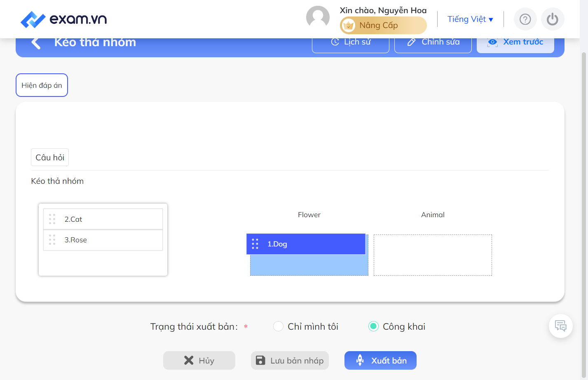Click the power logout icon
The height and width of the screenshot is (380, 588).
[553, 19]
